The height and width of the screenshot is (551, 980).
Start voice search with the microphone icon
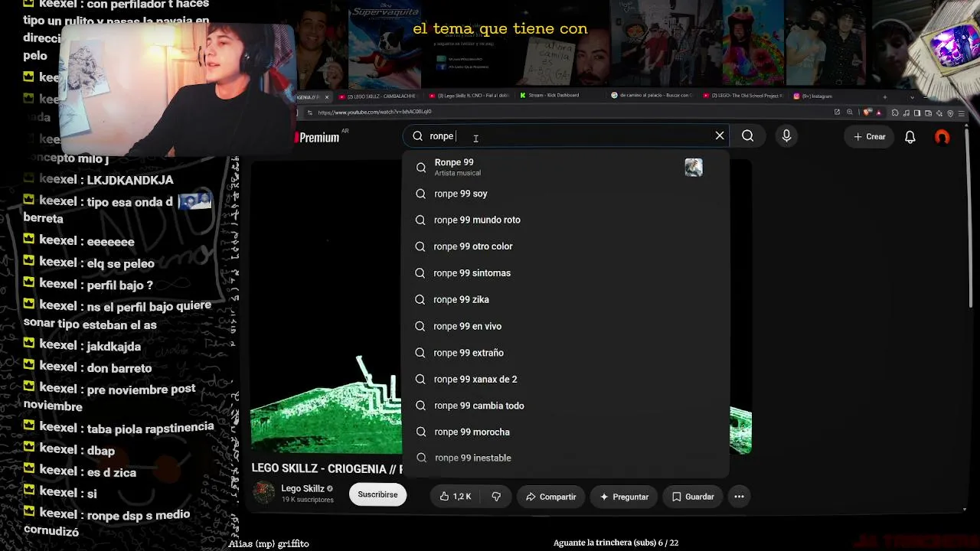tap(786, 135)
